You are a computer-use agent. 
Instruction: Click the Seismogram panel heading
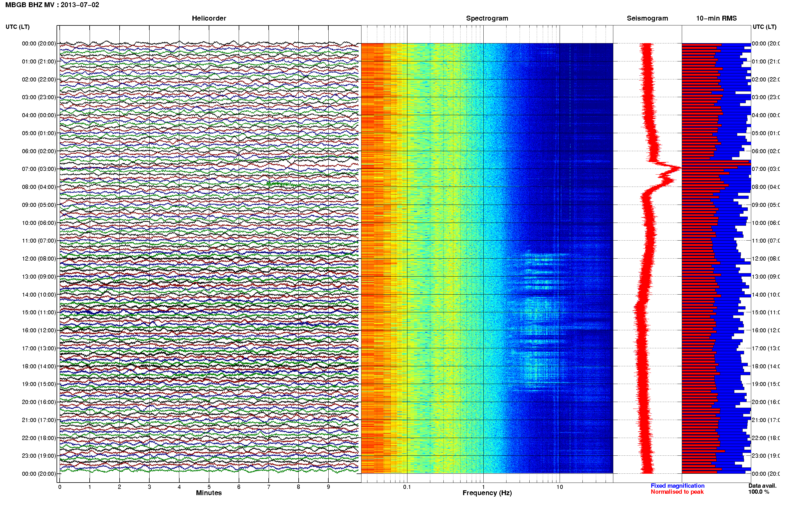click(647, 18)
